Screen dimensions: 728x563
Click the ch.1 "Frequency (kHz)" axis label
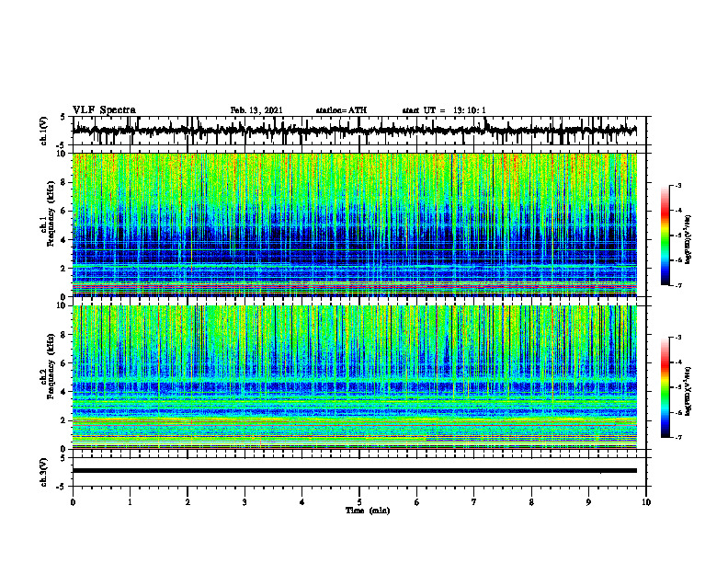51,213
